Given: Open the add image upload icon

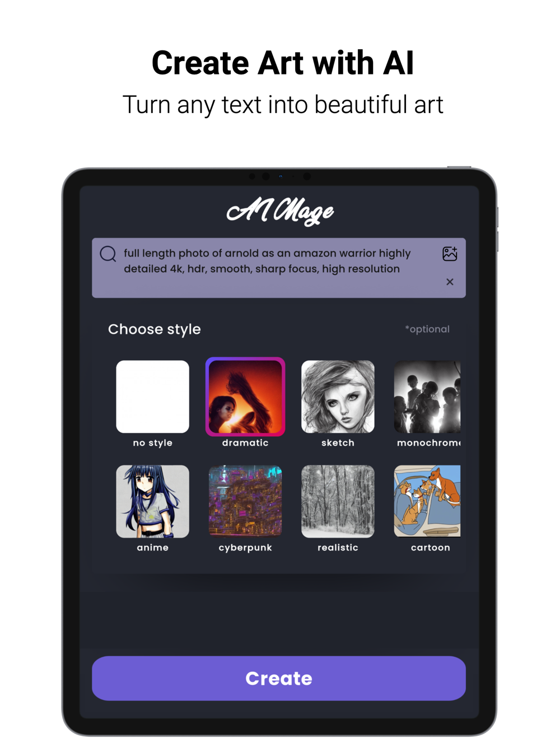Looking at the screenshot, I should pos(450,254).
